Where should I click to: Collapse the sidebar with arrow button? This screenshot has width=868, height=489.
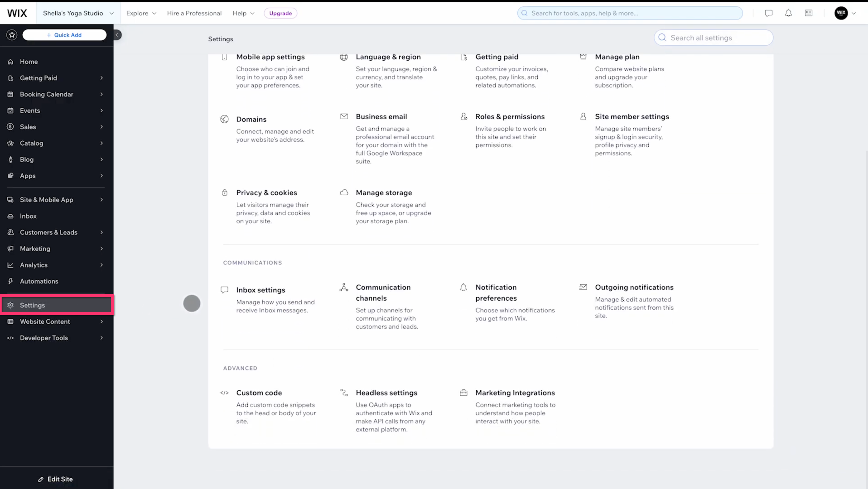[x=117, y=35]
